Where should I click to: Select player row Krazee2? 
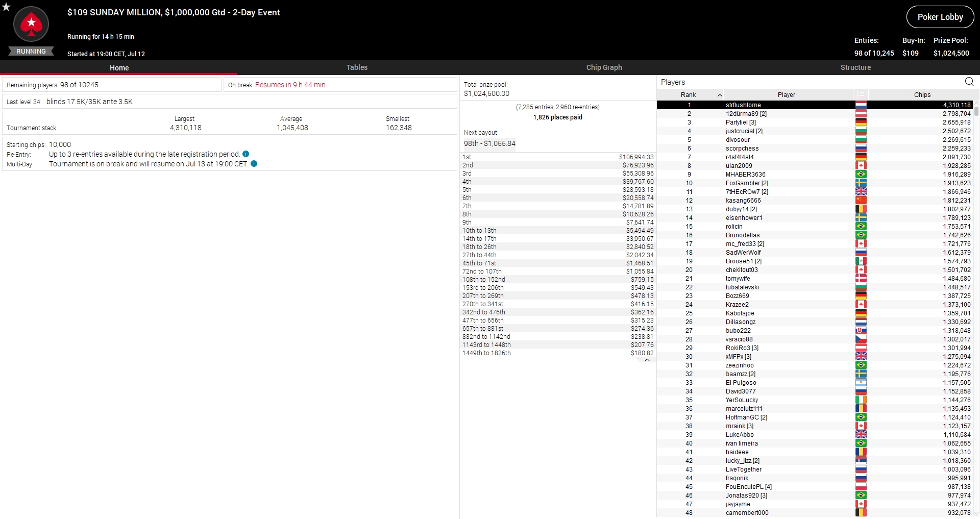click(x=815, y=304)
